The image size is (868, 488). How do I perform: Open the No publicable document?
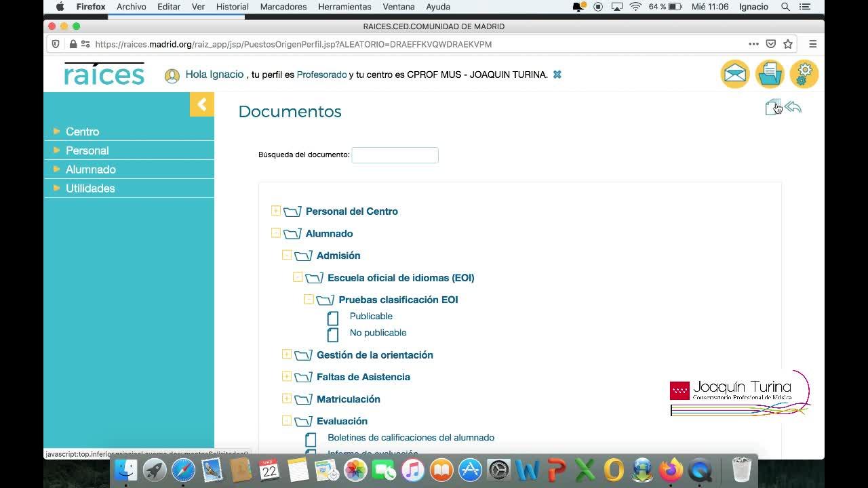pyautogui.click(x=378, y=333)
